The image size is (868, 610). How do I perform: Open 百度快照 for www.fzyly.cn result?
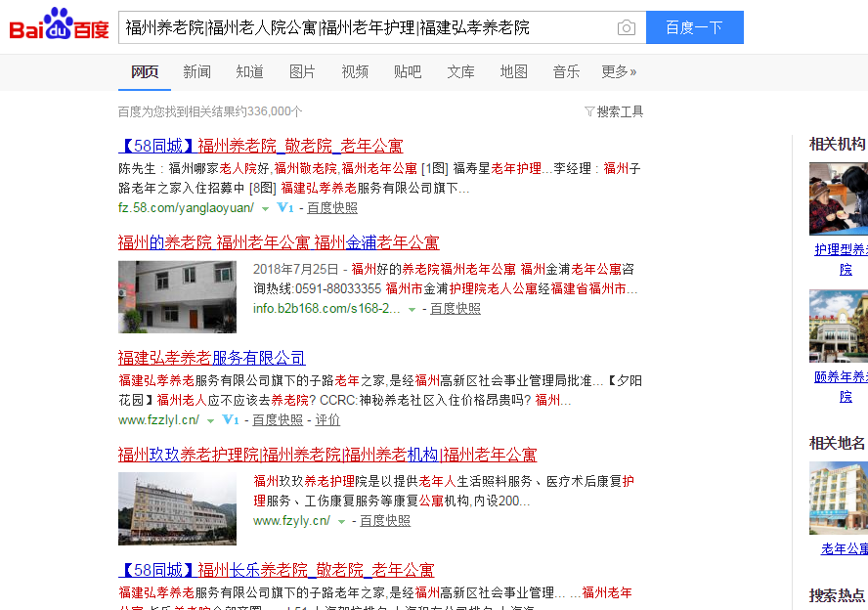(x=385, y=521)
